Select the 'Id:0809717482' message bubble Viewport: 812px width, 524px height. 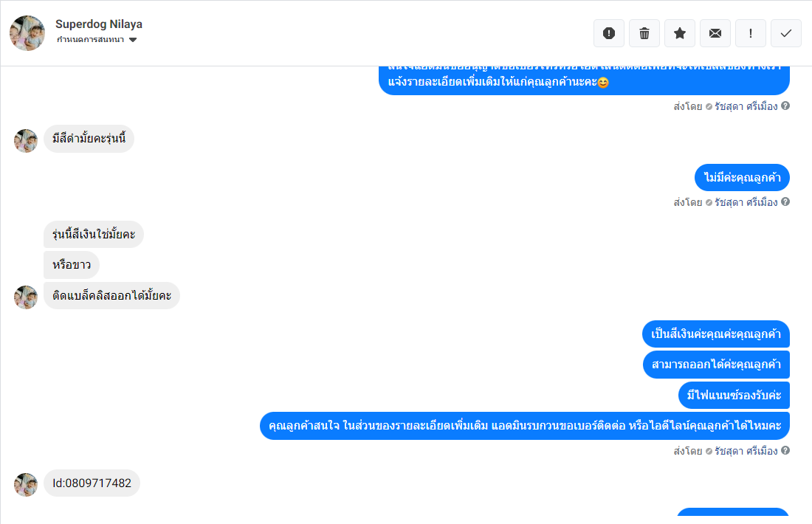[x=92, y=483]
